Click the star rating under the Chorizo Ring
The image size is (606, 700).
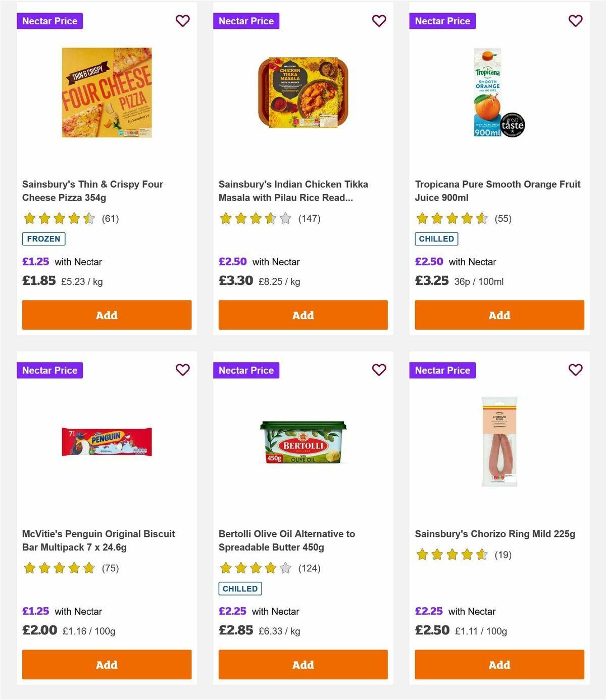pos(451,554)
